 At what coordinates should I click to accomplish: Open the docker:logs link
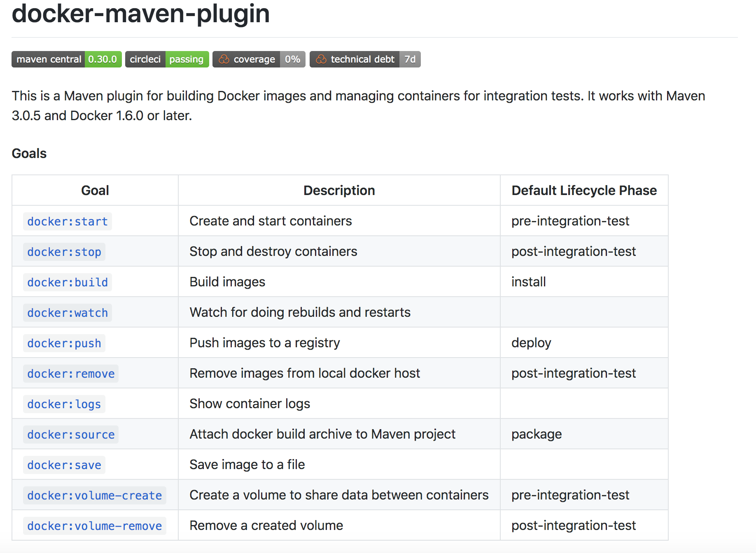click(64, 404)
